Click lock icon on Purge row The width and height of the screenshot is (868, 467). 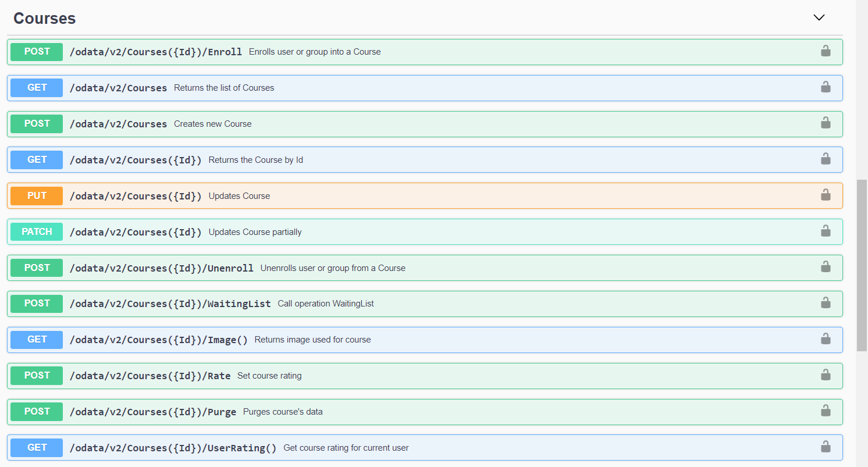(825, 411)
